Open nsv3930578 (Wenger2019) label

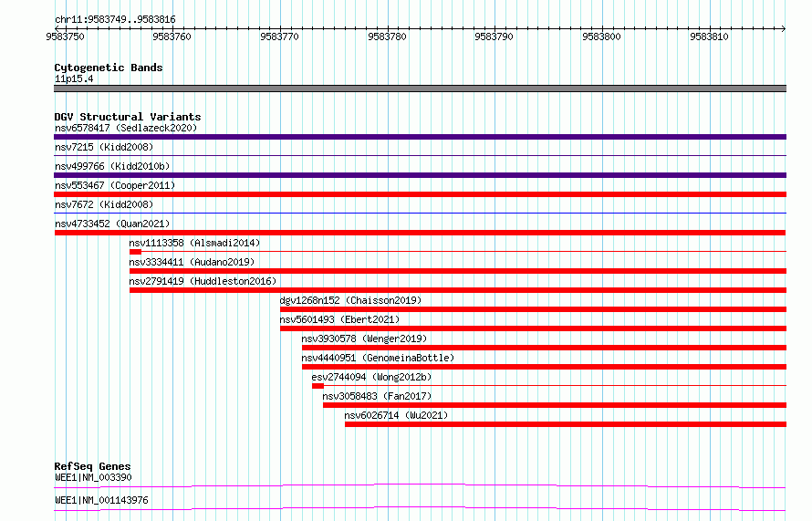pyautogui.click(x=364, y=339)
